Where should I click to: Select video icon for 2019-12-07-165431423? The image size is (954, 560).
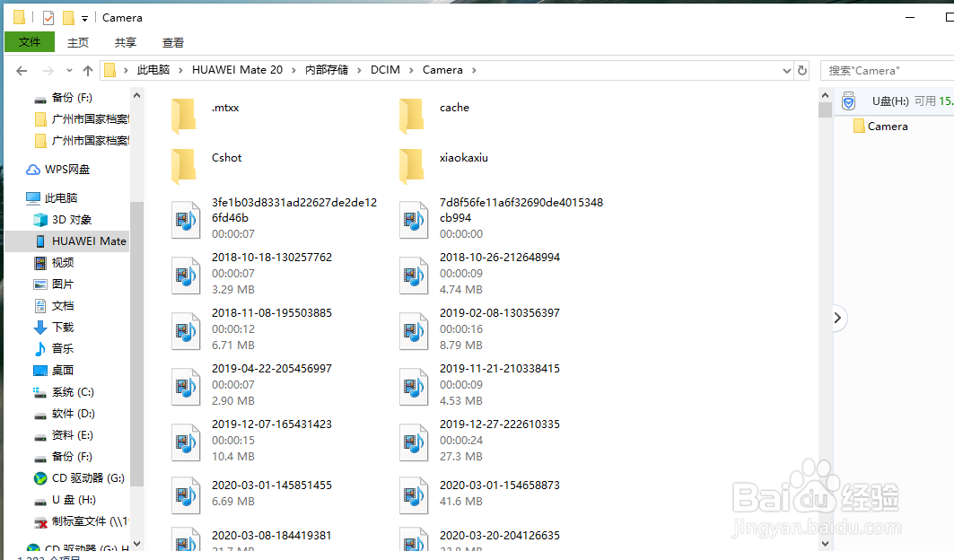click(x=186, y=442)
